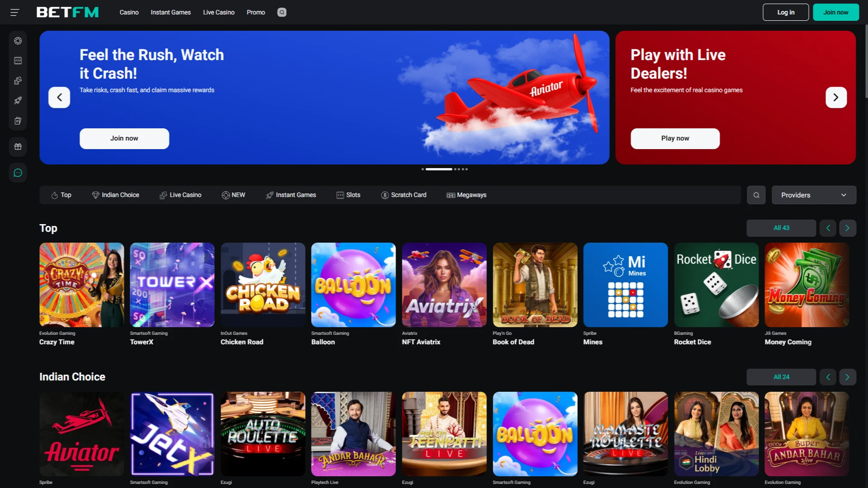Image resolution: width=868 pixels, height=488 pixels.
Task: Open the Chicken Road game thumbnail
Action: pyautogui.click(x=263, y=285)
